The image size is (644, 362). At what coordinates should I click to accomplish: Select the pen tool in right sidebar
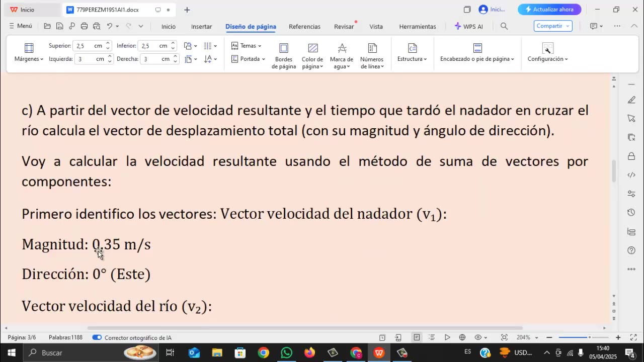[631, 100]
